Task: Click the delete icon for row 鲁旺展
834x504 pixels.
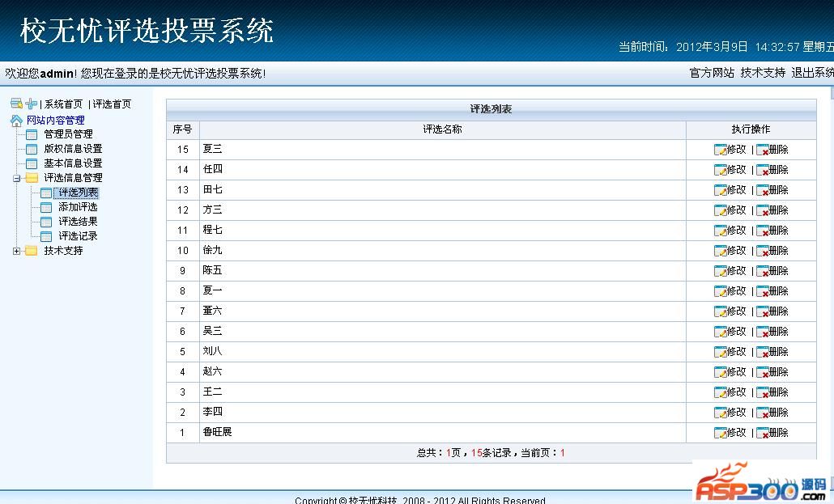Action: 762,433
